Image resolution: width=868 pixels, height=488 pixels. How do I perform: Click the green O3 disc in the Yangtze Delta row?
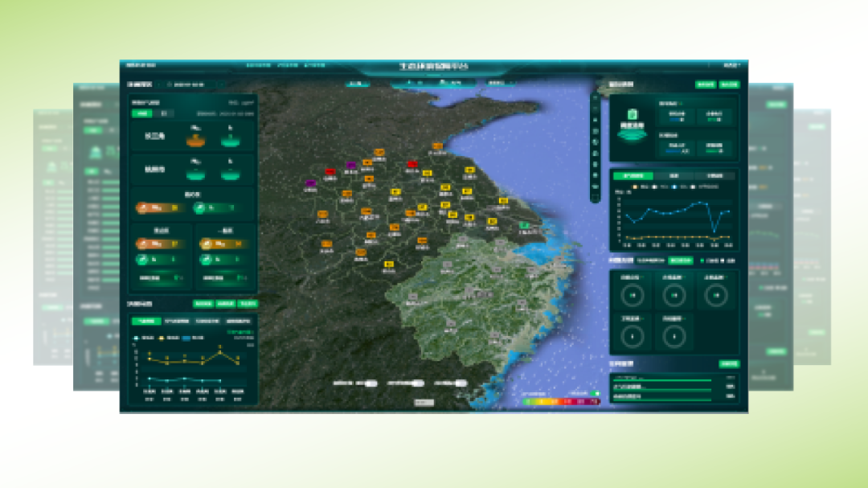pos(230,141)
